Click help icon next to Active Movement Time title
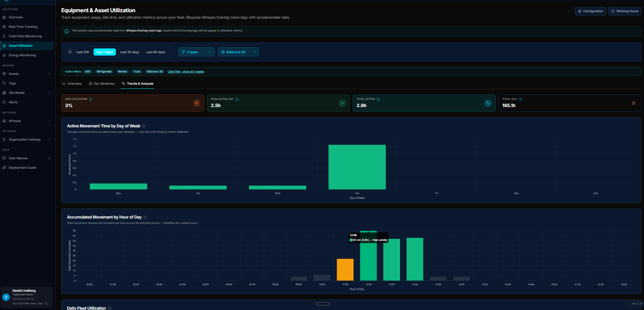 tap(144, 126)
